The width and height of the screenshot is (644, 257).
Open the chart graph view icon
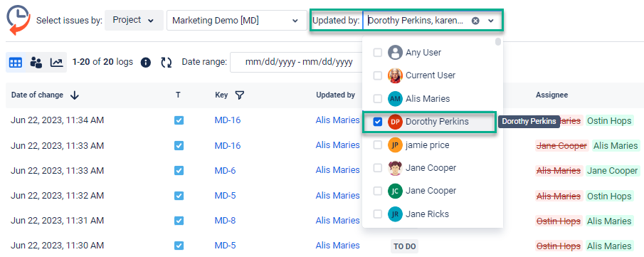pyautogui.click(x=57, y=63)
